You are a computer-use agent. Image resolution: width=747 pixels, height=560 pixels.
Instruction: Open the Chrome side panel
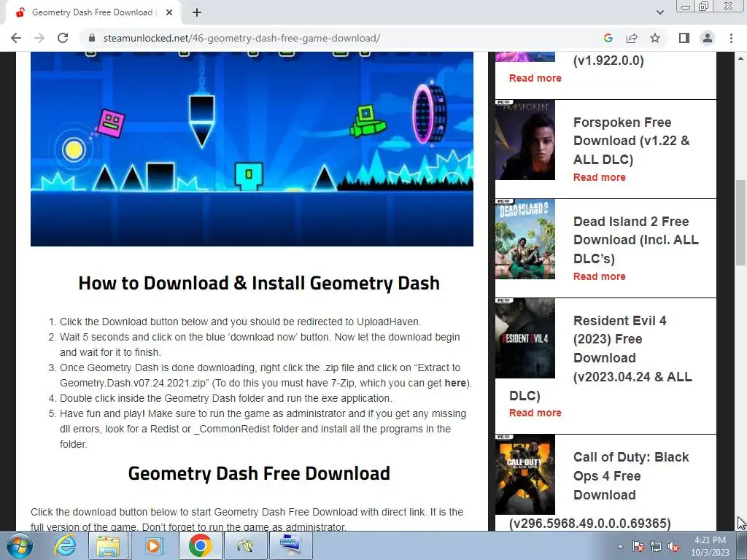pos(684,38)
